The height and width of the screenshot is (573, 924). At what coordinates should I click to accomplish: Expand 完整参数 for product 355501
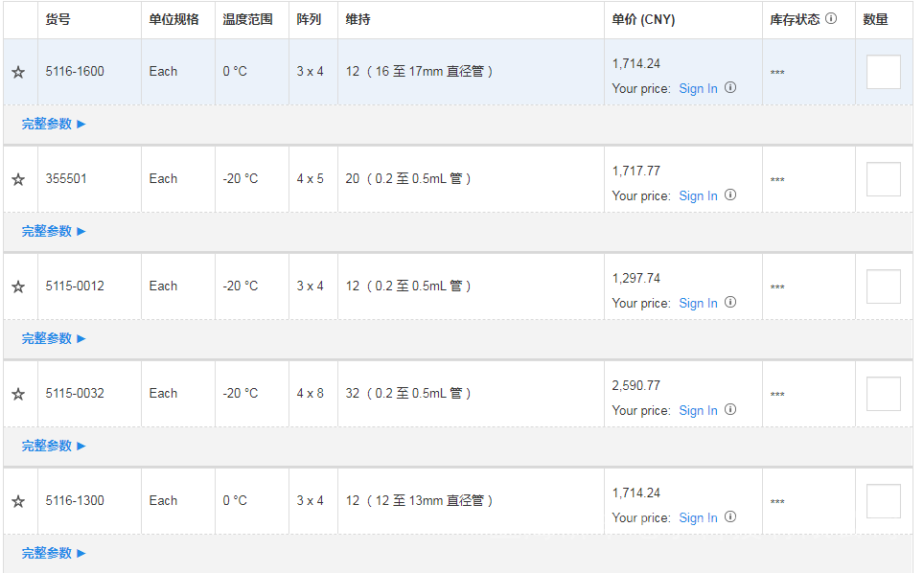point(54,231)
